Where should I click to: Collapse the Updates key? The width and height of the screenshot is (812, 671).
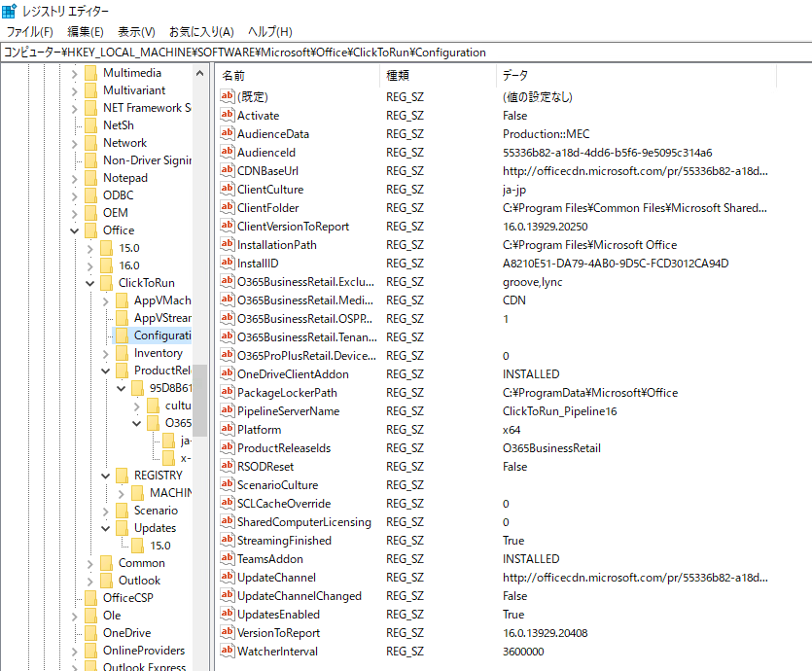[106, 529]
